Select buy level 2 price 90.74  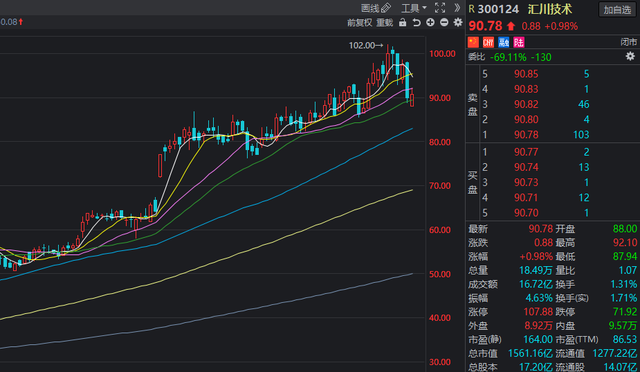pyautogui.click(x=526, y=167)
